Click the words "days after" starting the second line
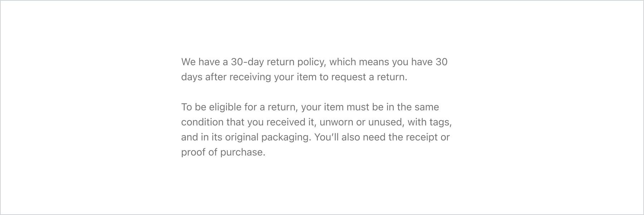 (204, 77)
